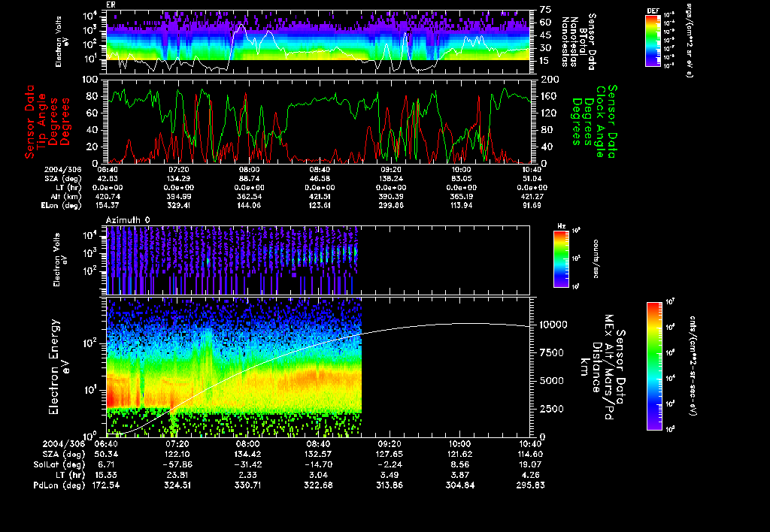Click the ER spectrogram plot area

click(x=318, y=42)
